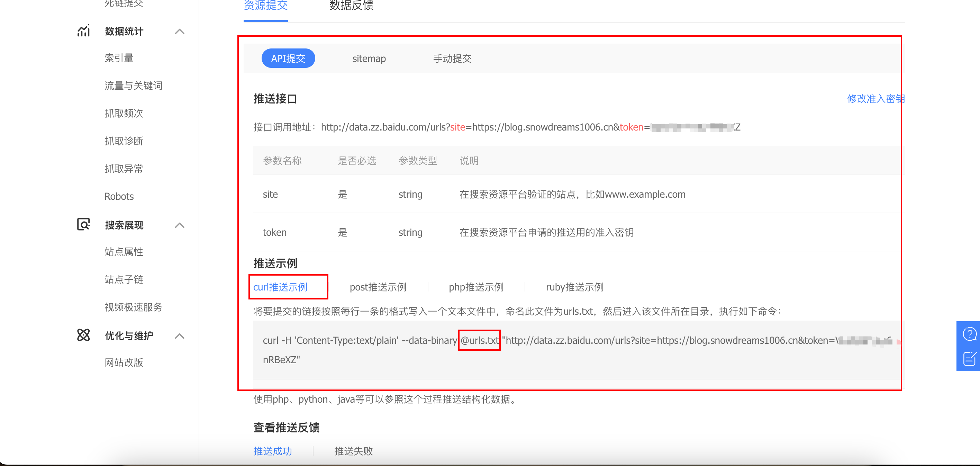Click the 优化与维护 atom icon
Viewport: 980px width, 466px height.
pos(83,335)
